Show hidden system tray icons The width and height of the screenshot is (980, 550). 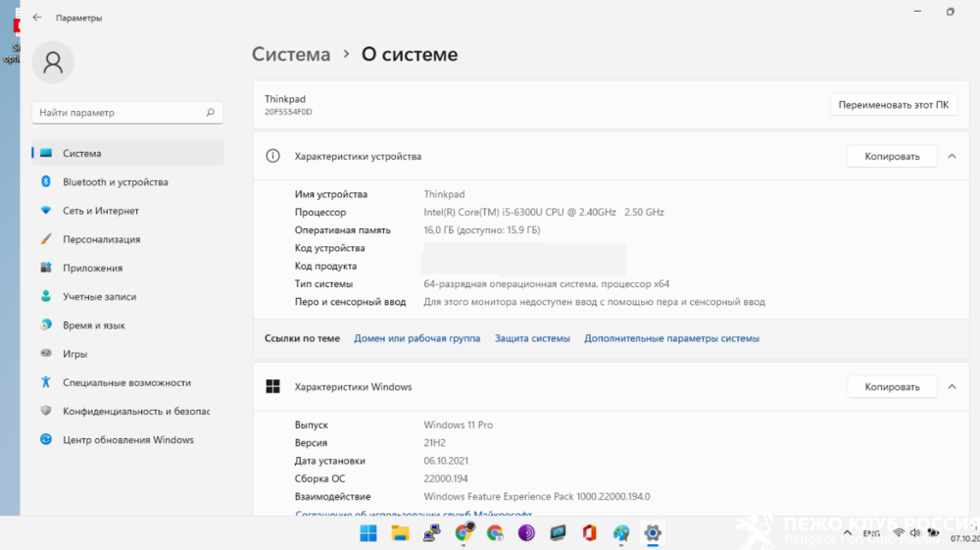tap(848, 533)
